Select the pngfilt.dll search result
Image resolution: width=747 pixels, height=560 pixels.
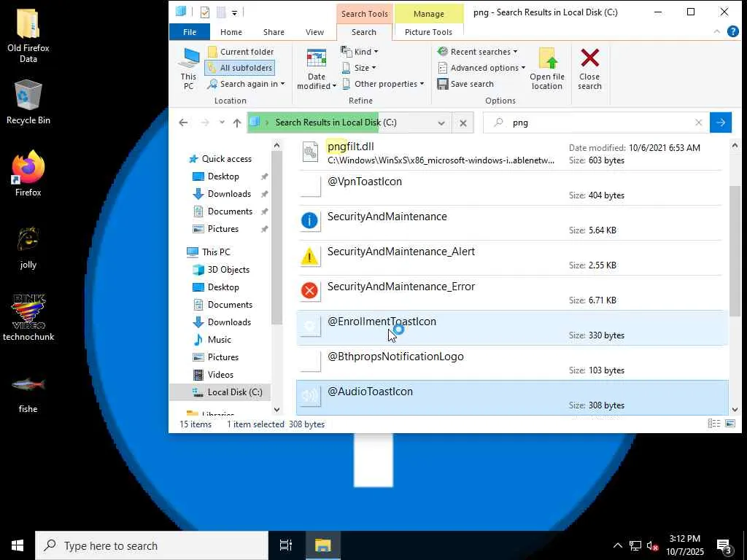(x=513, y=153)
